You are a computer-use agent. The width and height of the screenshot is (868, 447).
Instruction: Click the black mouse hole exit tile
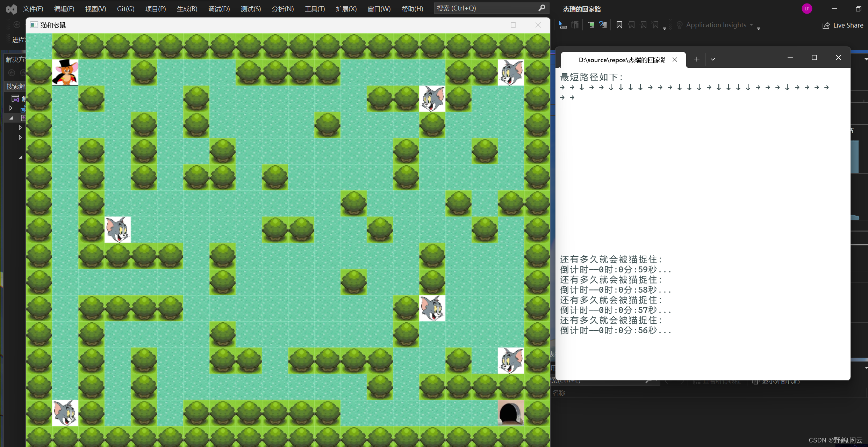[511, 413]
